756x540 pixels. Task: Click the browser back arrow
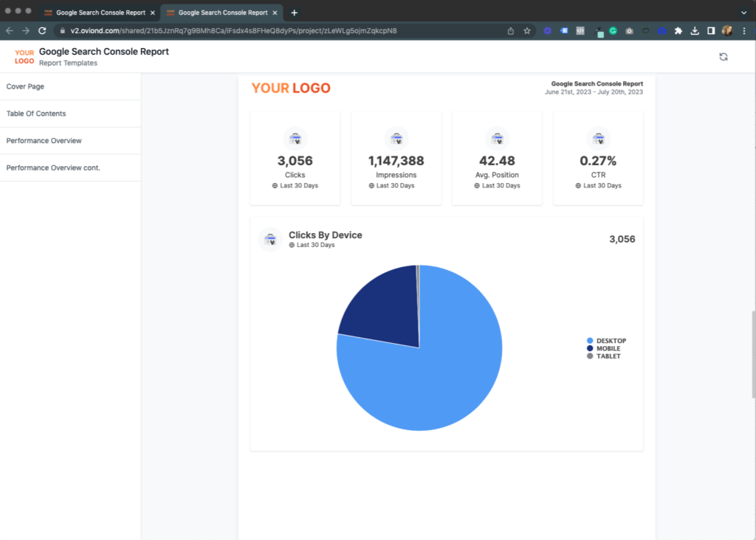10,31
